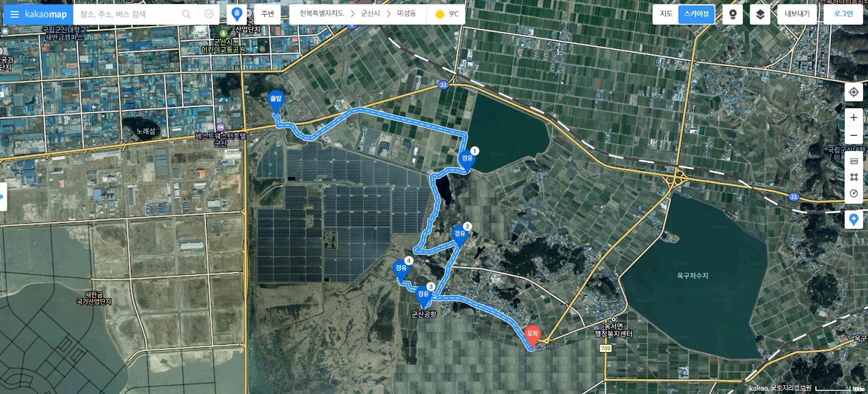Select the area measurement tool
This screenshot has width=868, height=394.
pyautogui.click(x=854, y=177)
